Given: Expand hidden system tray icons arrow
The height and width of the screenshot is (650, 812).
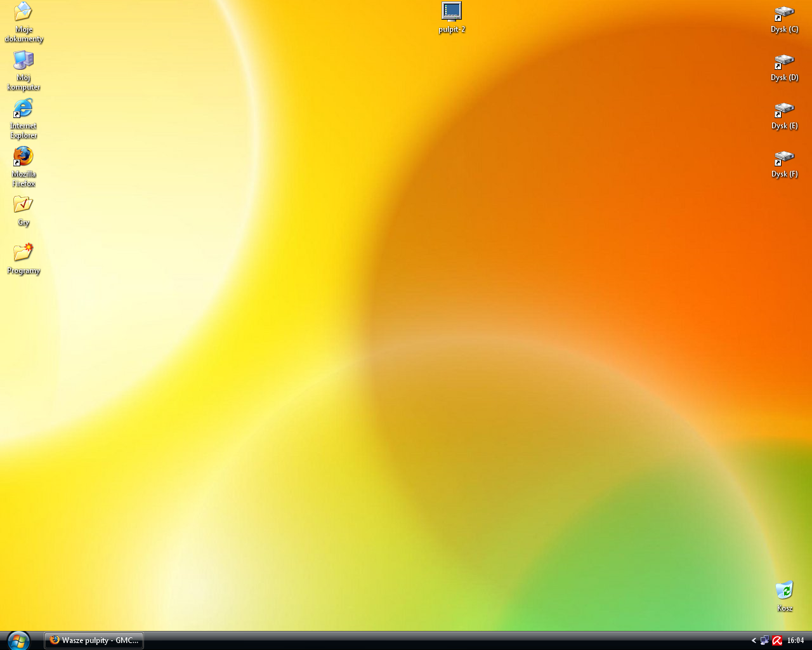Looking at the screenshot, I should coord(754,640).
